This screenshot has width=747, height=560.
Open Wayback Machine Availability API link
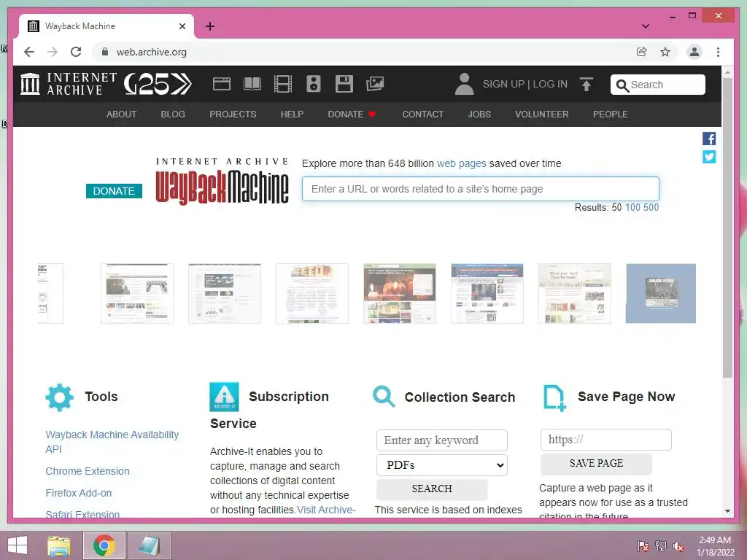click(x=112, y=442)
